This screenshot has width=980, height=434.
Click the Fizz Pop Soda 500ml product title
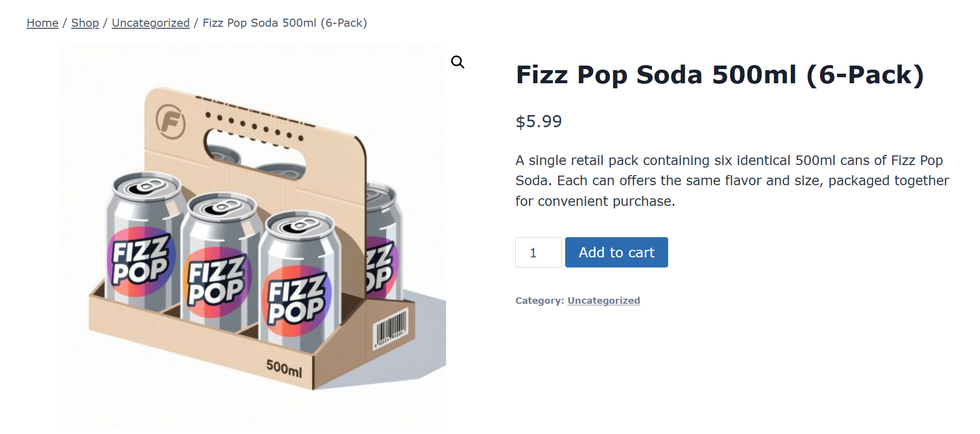click(719, 75)
